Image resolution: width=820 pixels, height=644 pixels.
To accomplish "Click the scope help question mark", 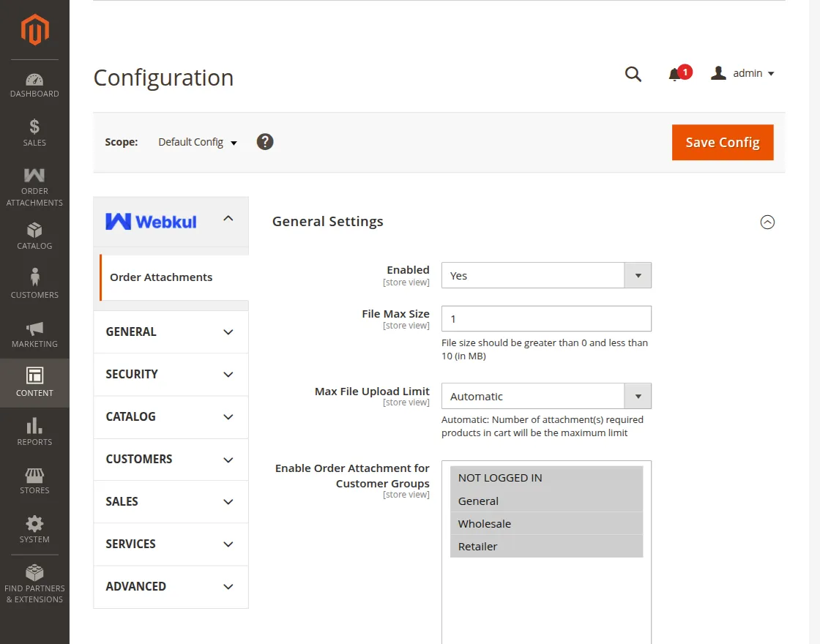I will (x=264, y=142).
